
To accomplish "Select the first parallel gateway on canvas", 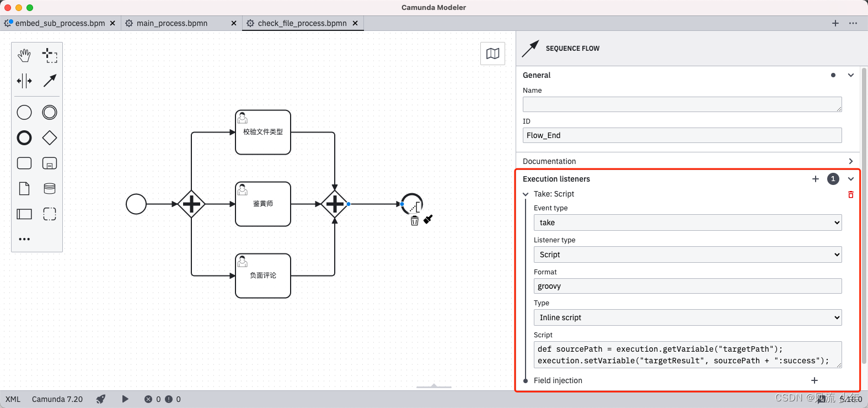I will [x=191, y=204].
